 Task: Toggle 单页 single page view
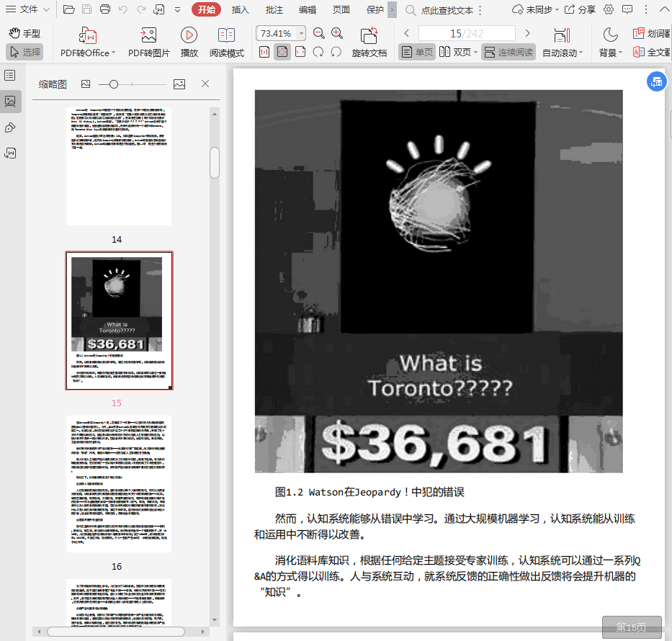click(x=417, y=52)
